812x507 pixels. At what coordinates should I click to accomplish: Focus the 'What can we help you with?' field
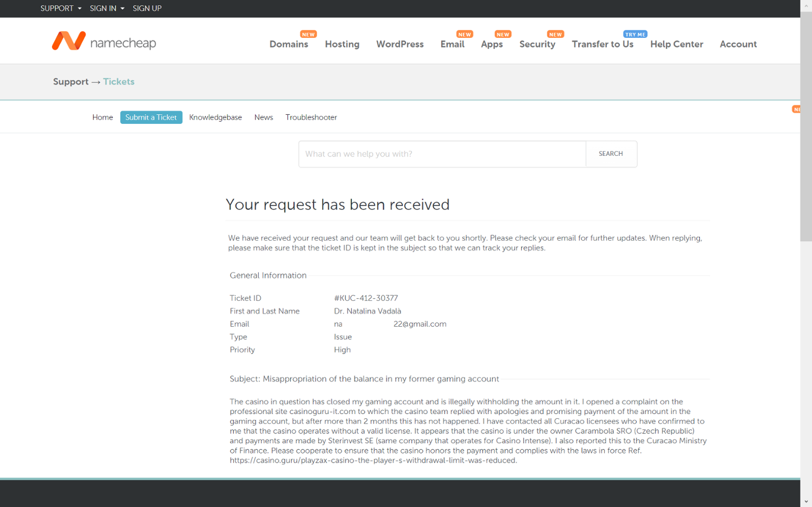(x=442, y=154)
